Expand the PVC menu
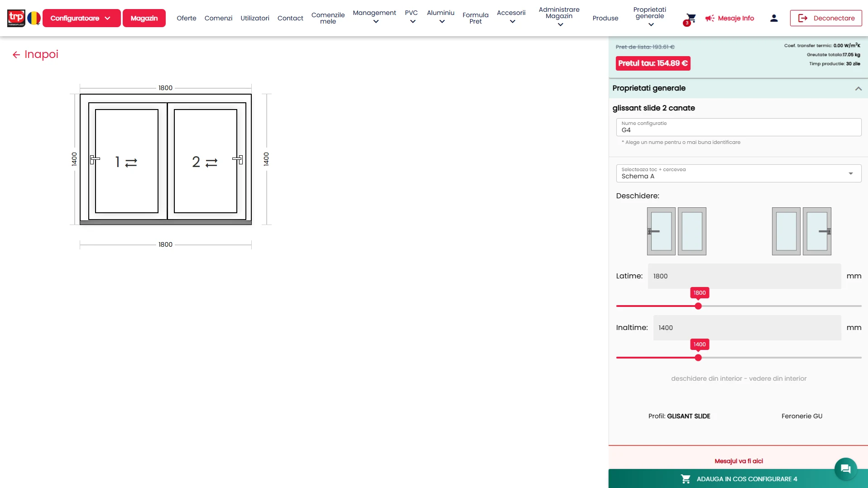 (x=412, y=17)
